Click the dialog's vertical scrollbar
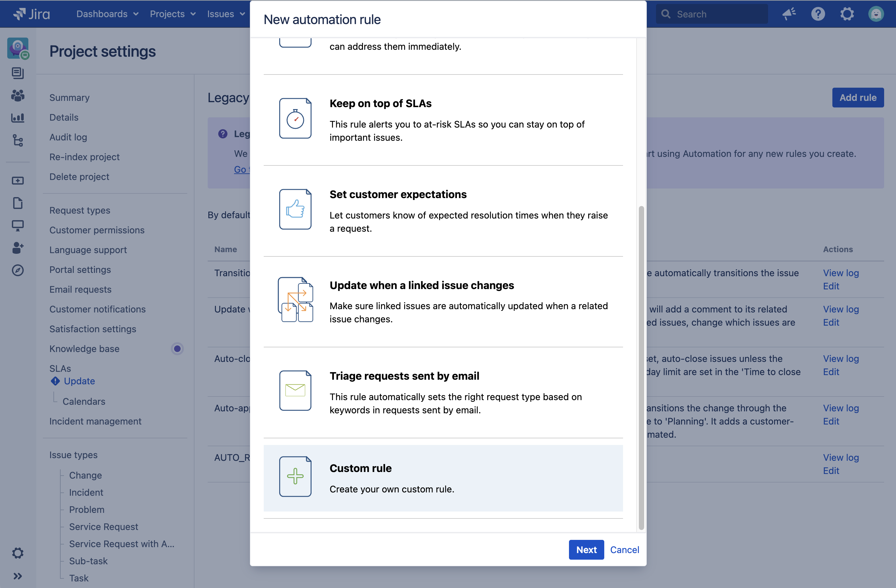The height and width of the screenshot is (588, 896). click(641, 367)
